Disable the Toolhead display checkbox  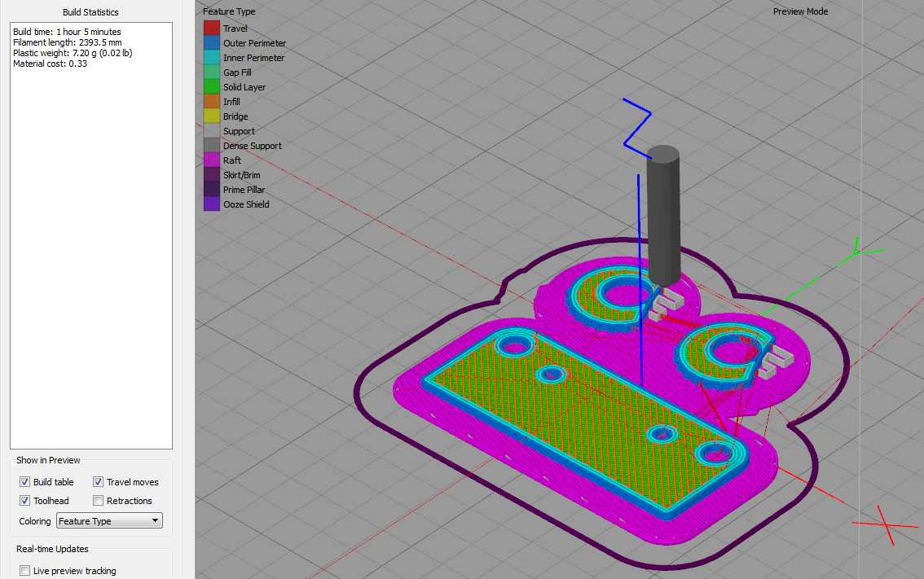point(24,501)
